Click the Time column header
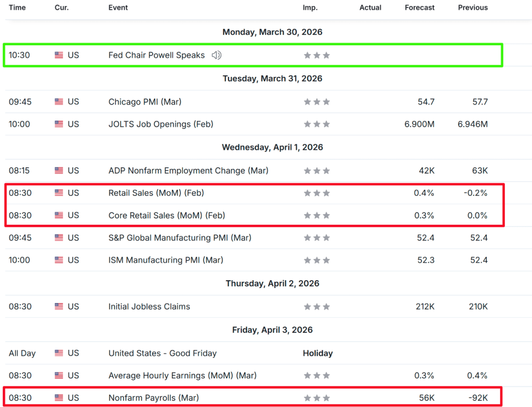The height and width of the screenshot is (407, 532). tap(17, 8)
